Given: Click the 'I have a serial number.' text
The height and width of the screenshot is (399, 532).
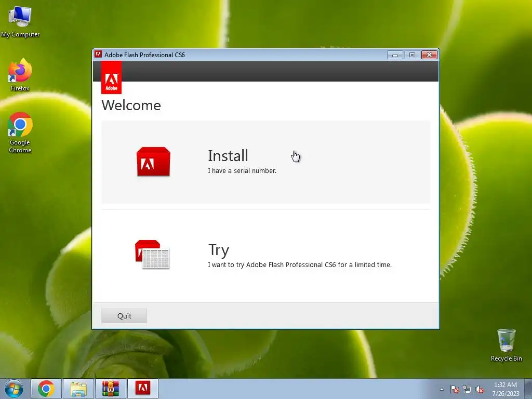Looking at the screenshot, I should coord(242,170).
